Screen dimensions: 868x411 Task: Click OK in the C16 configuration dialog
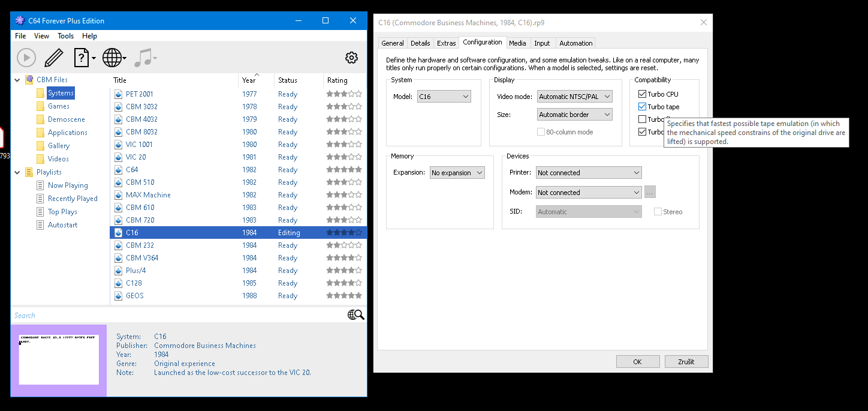pos(637,362)
